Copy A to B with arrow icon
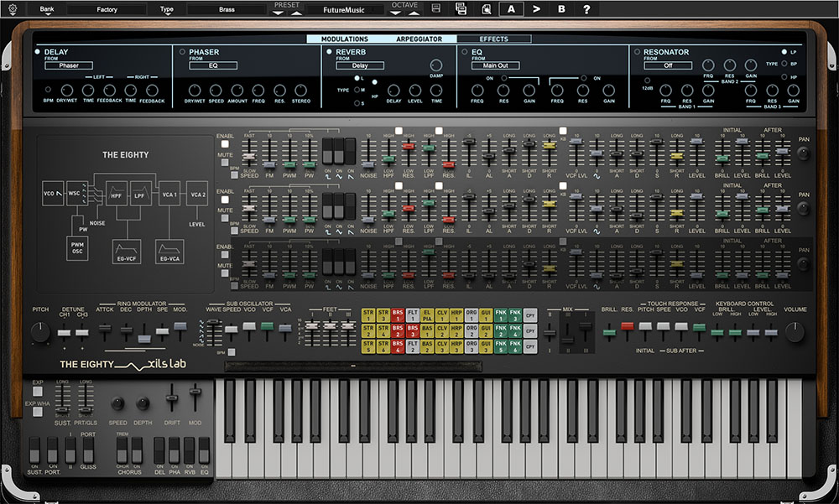 tap(536, 8)
